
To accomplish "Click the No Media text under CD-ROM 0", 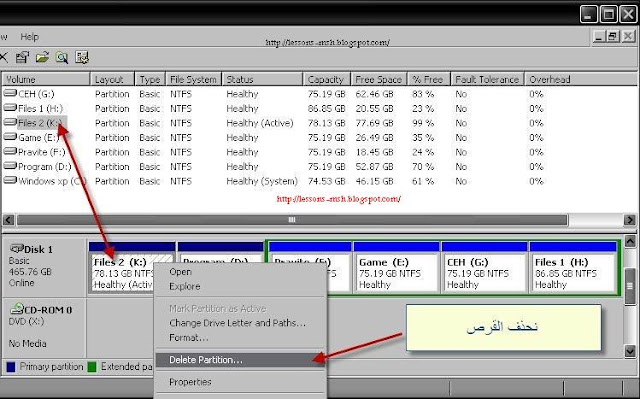I will (x=27, y=344).
